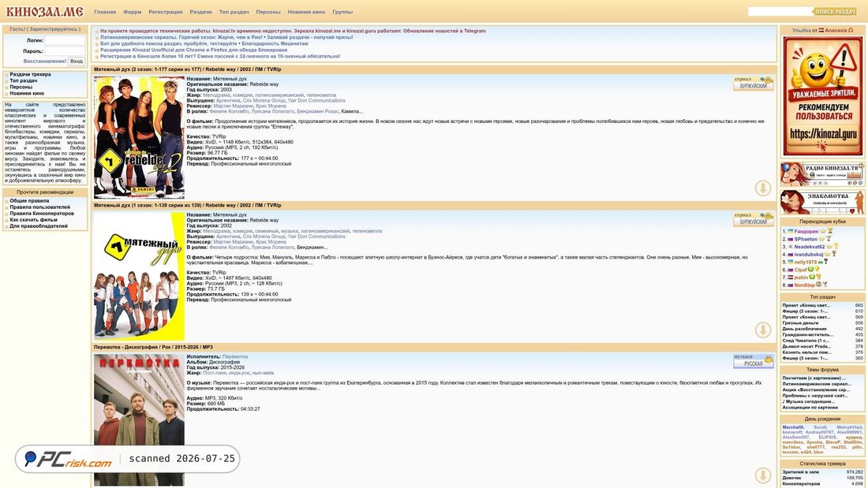868x488 pixels.
Task: Click download arrow icon for Мятежный дух season 1
Action: point(763,330)
